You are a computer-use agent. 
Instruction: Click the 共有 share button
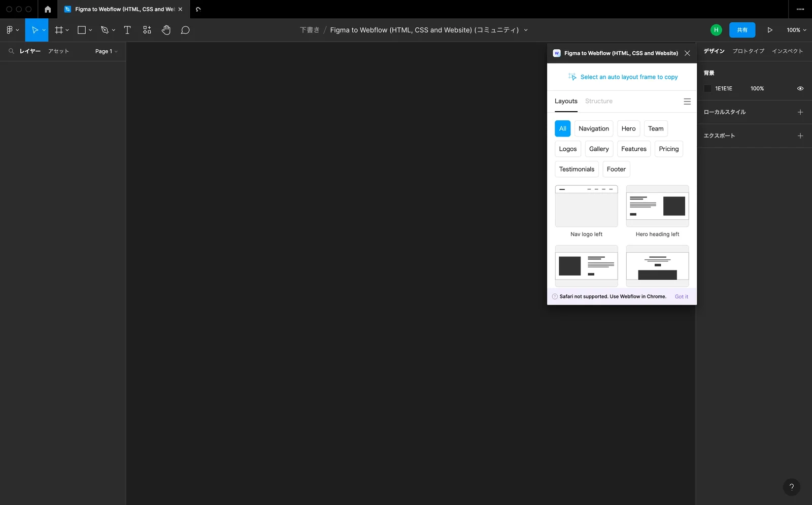click(742, 30)
